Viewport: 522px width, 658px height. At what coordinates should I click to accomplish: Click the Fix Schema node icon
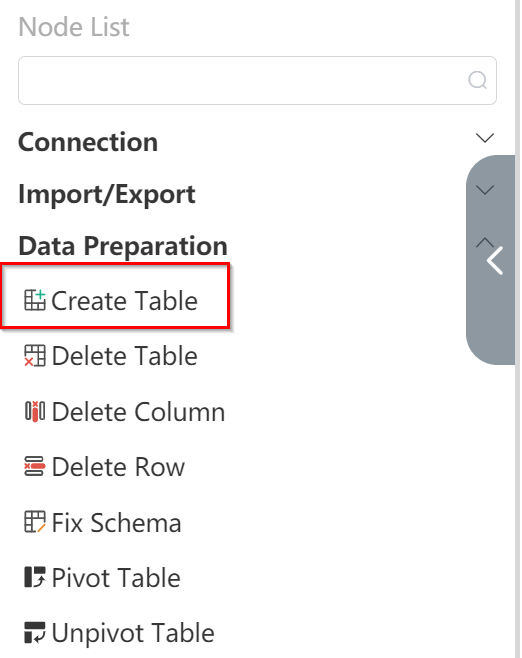point(35,522)
